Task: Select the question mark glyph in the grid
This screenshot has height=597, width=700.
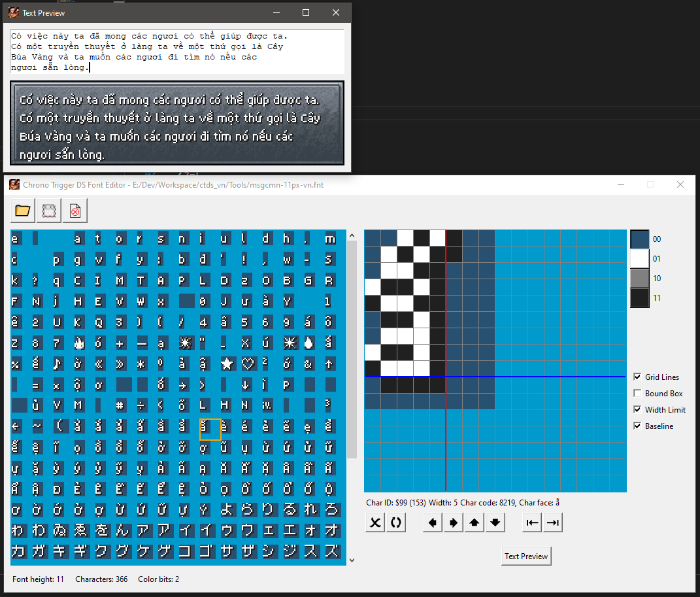Action: [x=35, y=281]
